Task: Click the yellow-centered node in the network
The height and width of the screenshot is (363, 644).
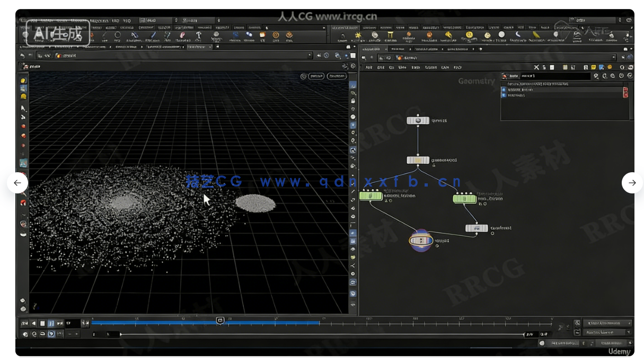Action: click(x=418, y=160)
